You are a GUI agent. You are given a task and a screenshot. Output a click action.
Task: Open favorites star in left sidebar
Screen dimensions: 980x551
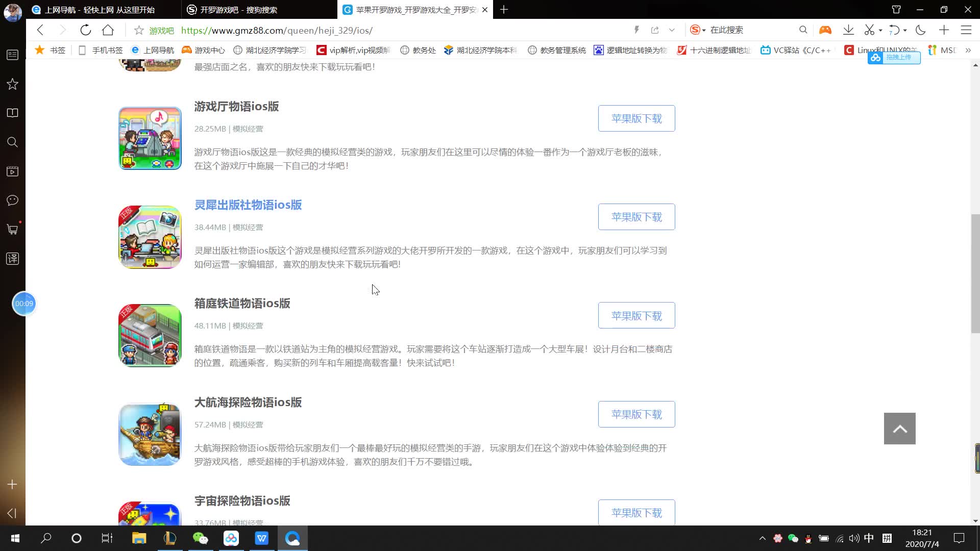point(12,84)
